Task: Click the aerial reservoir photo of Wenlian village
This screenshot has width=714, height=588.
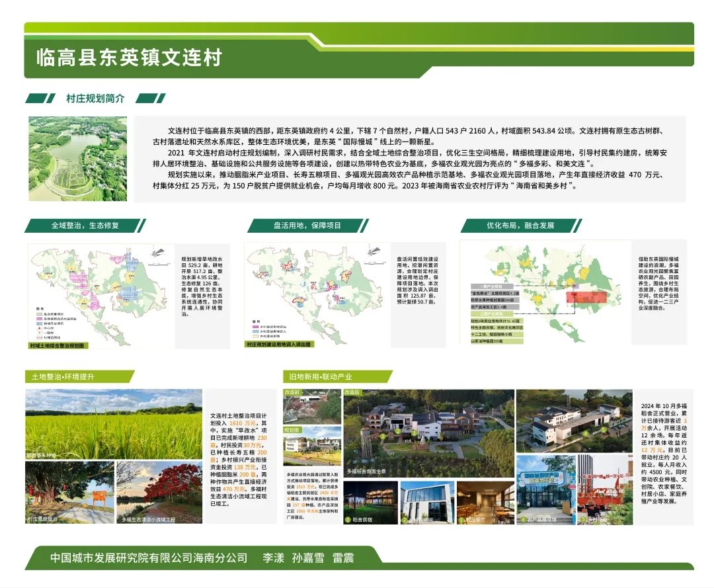Action: [77, 159]
